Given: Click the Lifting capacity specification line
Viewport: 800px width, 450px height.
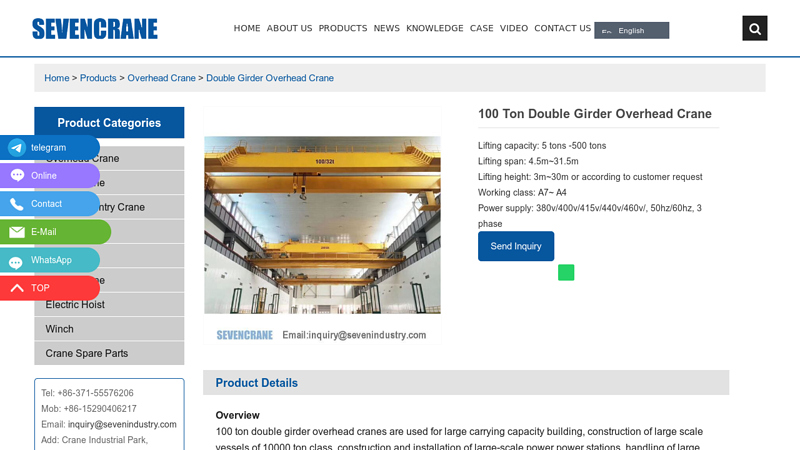Looking at the screenshot, I should click(x=542, y=145).
